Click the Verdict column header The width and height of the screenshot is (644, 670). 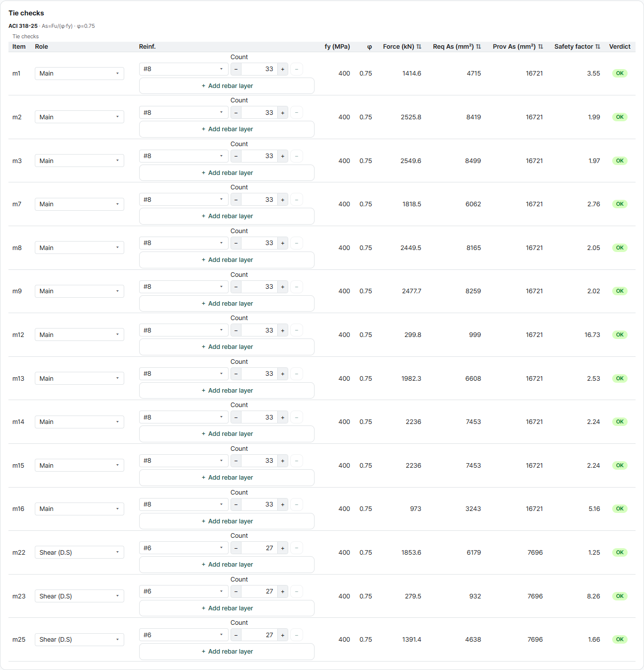click(620, 47)
